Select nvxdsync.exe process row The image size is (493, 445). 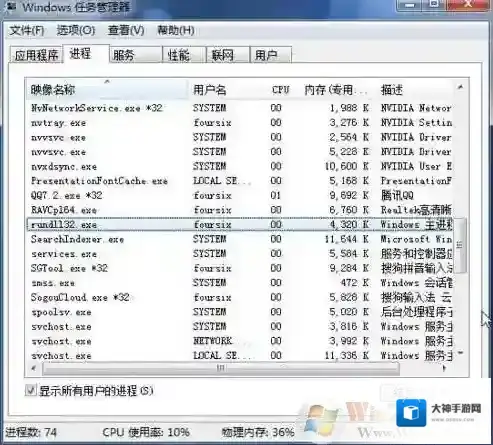240,166
